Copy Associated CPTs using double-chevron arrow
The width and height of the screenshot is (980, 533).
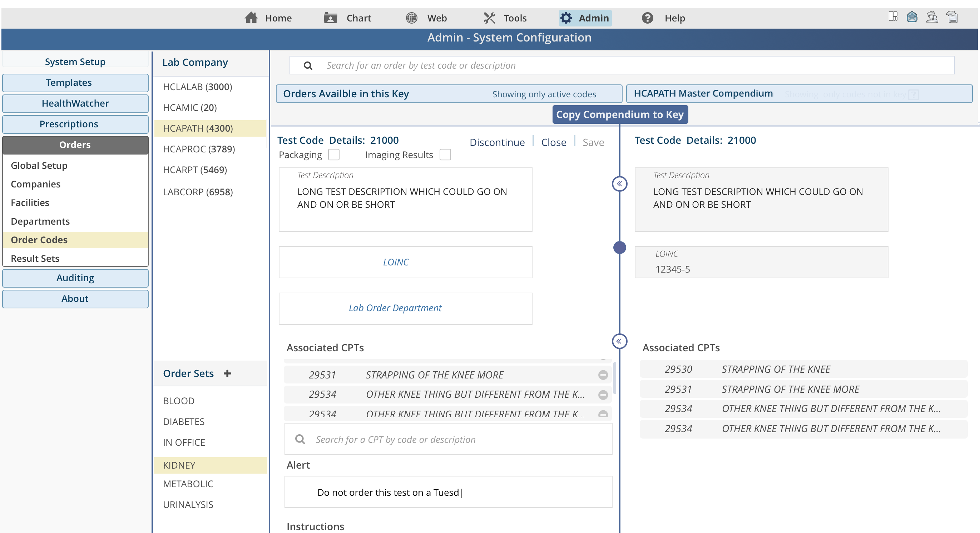(x=619, y=341)
